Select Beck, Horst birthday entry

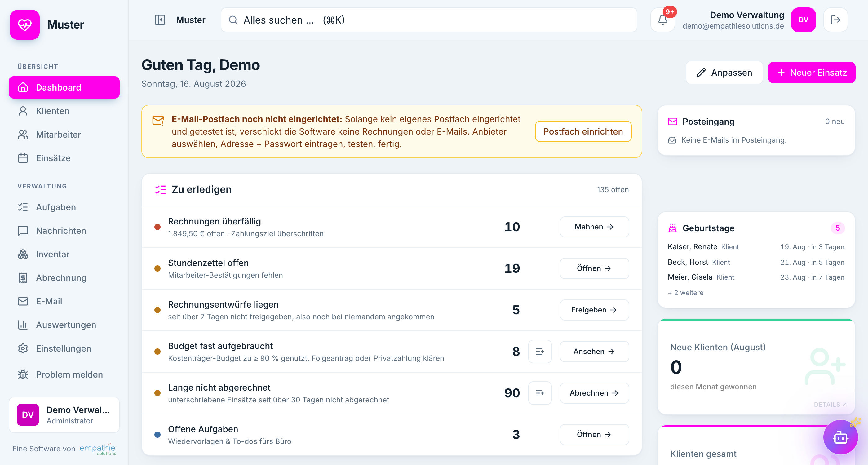pos(756,262)
